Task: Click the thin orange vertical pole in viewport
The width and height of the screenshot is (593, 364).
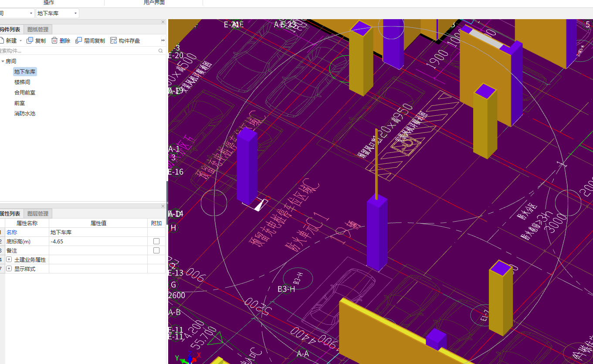Action: click(376, 164)
